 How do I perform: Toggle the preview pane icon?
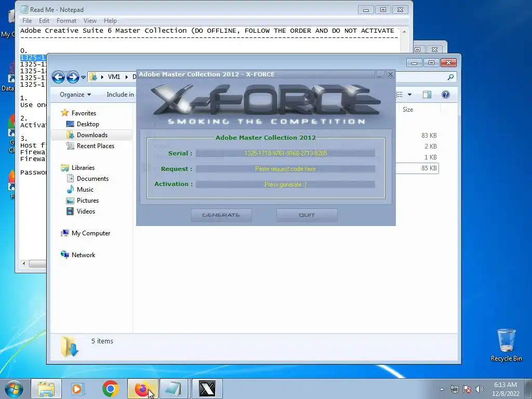click(427, 95)
